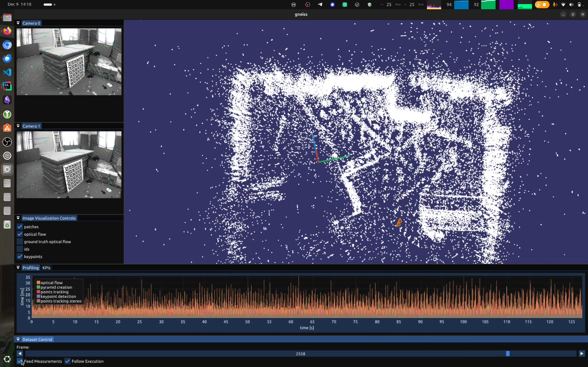Click the shield tray icon in the top bar
This screenshot has height=367, width=588.
370,5
